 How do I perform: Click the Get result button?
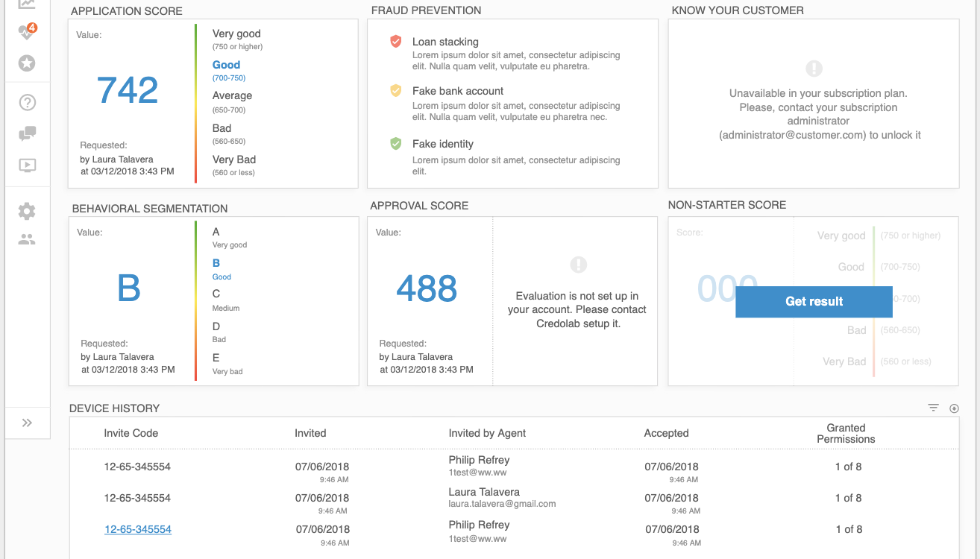coord(814,302)
